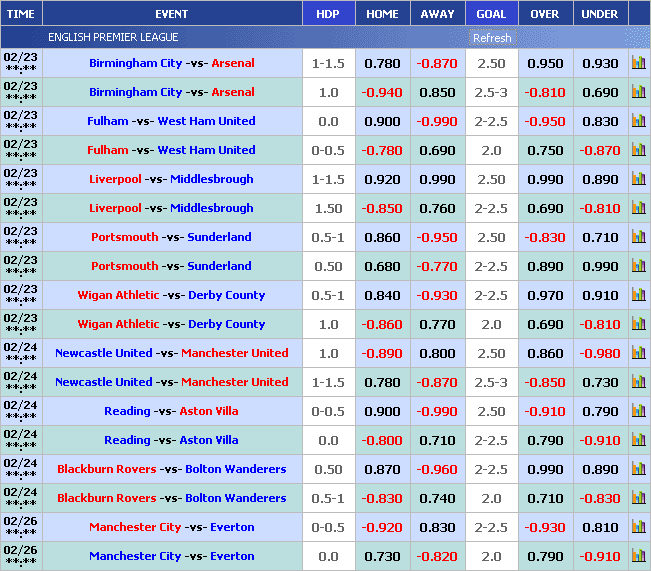Open chart icon for Fulham vs West Ham 0.0 handicap row
651x571 pixels.
(x=638, y=121)
